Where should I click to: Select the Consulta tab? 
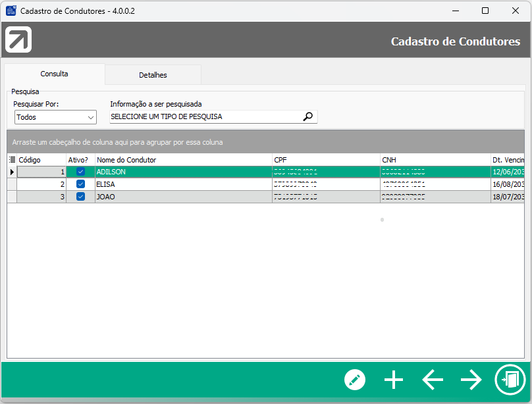point(54,74)
